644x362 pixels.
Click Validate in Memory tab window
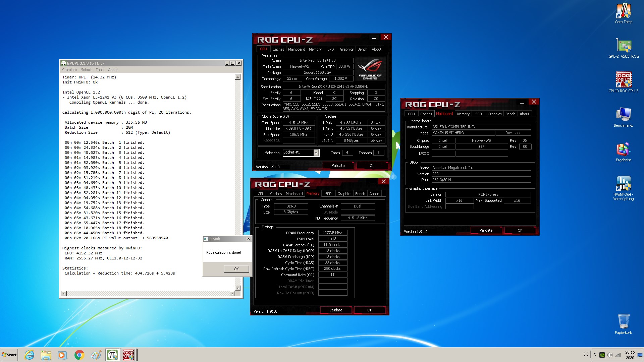[x=336, y=310]
